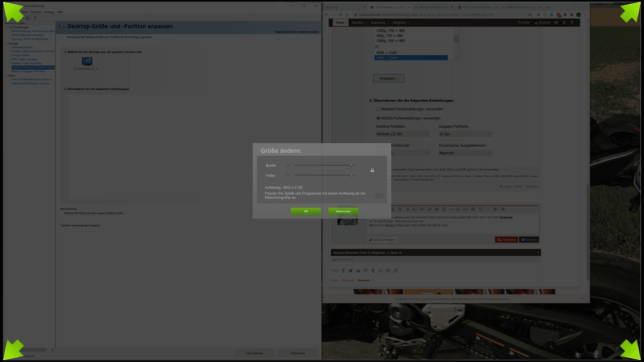Screen dimensions: 644x362
Task: Click the Vorschau preview button
Action: click(529, 240)
